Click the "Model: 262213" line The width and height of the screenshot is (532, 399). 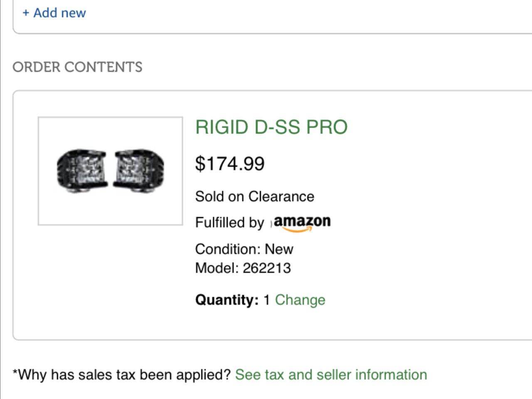tap(243, 268)
